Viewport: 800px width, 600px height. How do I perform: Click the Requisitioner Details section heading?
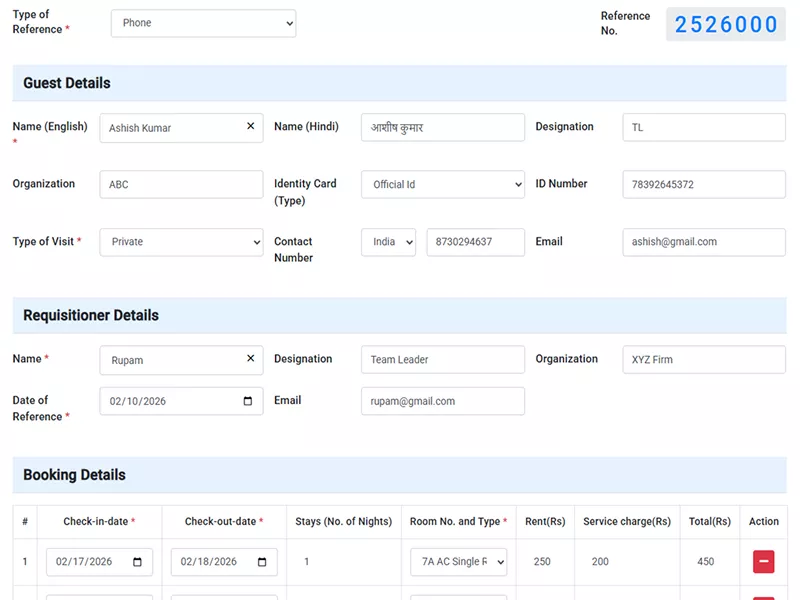click(x=91, y=315)
